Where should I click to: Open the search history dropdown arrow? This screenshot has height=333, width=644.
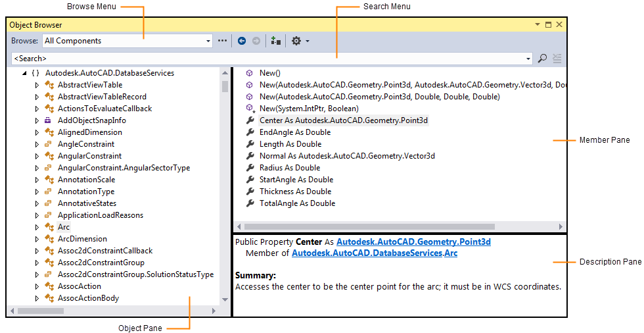pyautogui.click(x=528, y=59)
